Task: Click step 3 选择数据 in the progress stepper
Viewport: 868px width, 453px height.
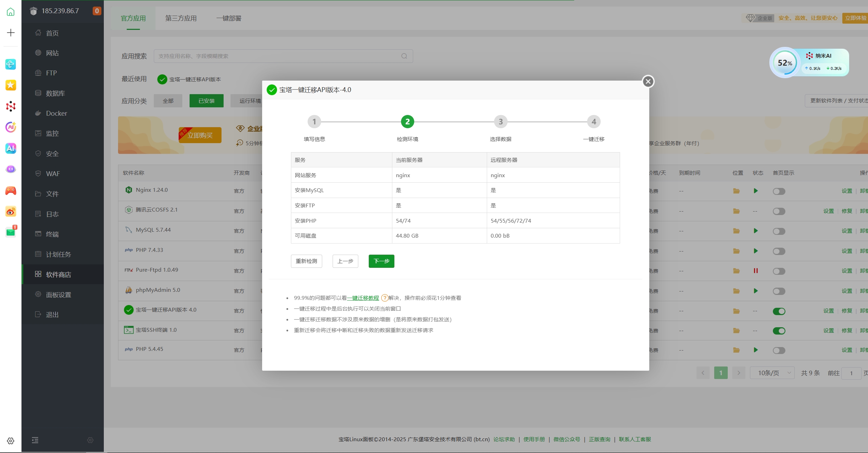Action: (x=500, y=122)
